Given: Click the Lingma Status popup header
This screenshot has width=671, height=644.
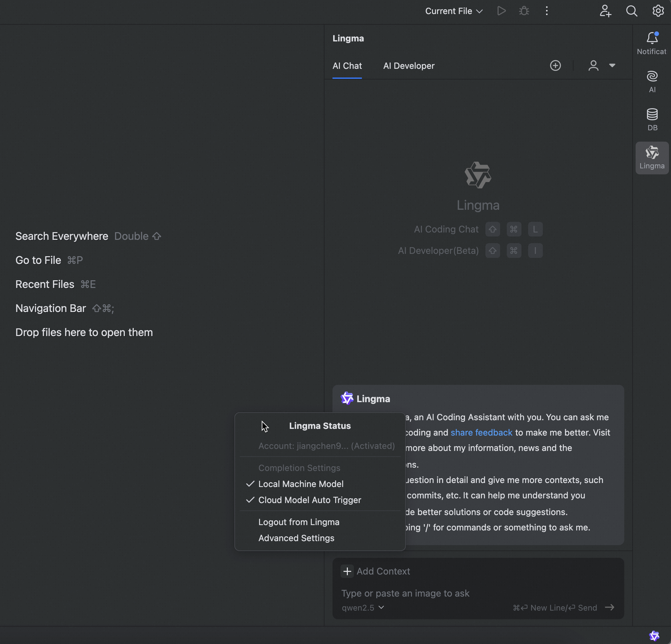Looking at the screenshot, I should coord(320,426).
